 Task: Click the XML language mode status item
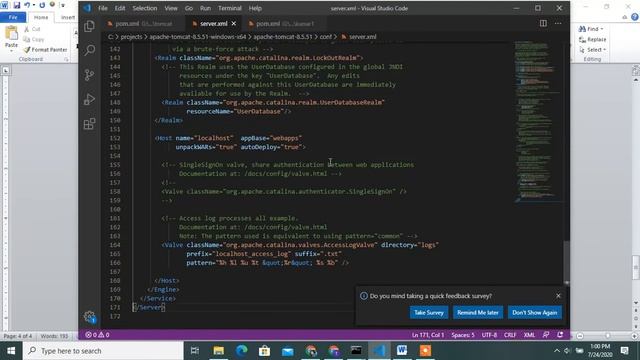tap(529, 335)
